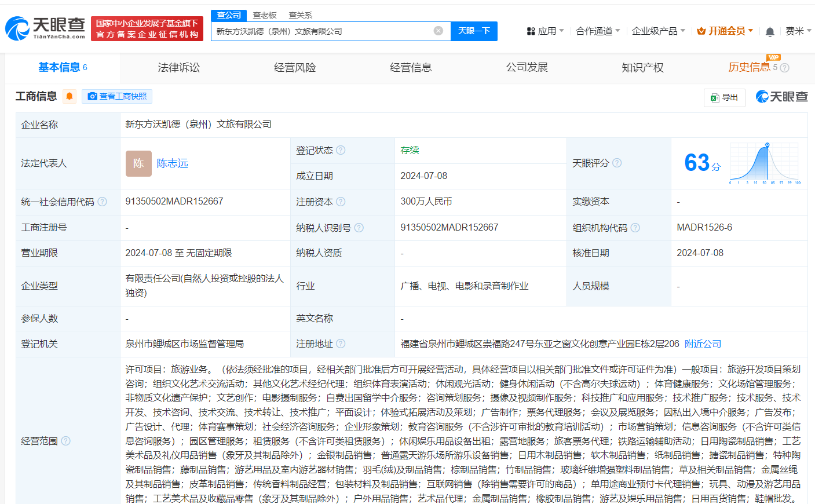
Task: Click the orange monitoring bell icon
Action: tap(70, 96)
